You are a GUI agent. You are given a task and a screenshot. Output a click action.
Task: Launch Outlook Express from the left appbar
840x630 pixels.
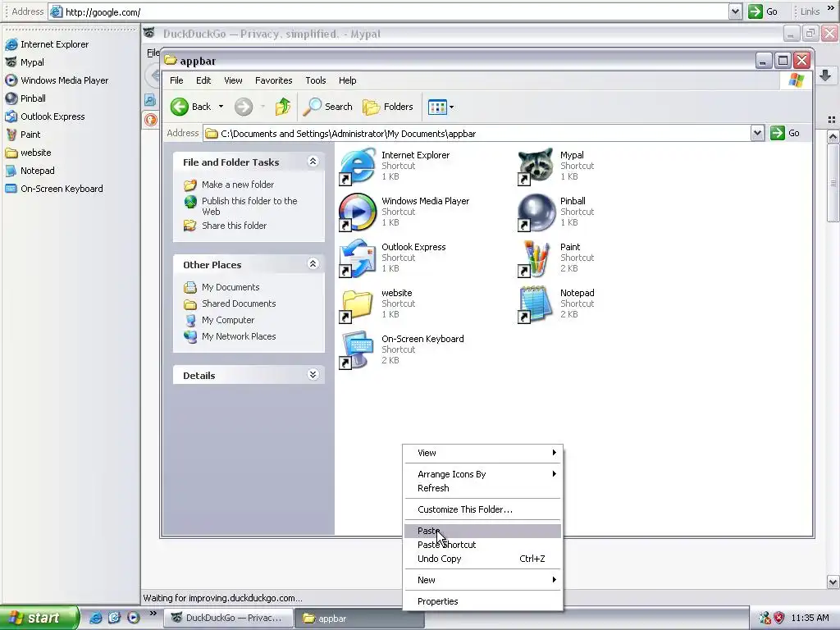[45, 116]
